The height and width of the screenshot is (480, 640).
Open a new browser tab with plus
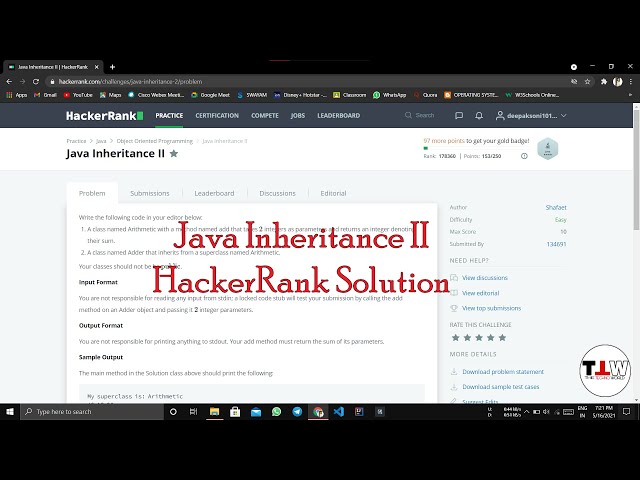[113, 67]
